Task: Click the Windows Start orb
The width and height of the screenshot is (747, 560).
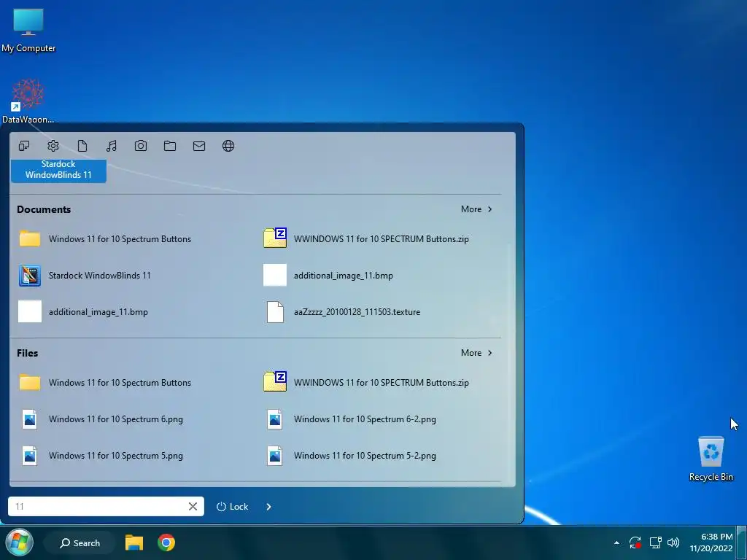Action: pos(19,542)
